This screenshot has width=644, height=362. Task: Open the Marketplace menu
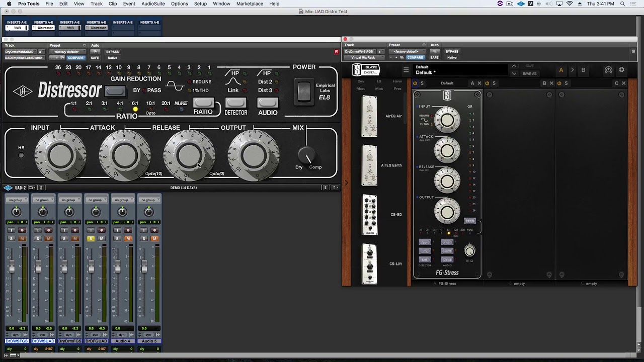[250, 4]
